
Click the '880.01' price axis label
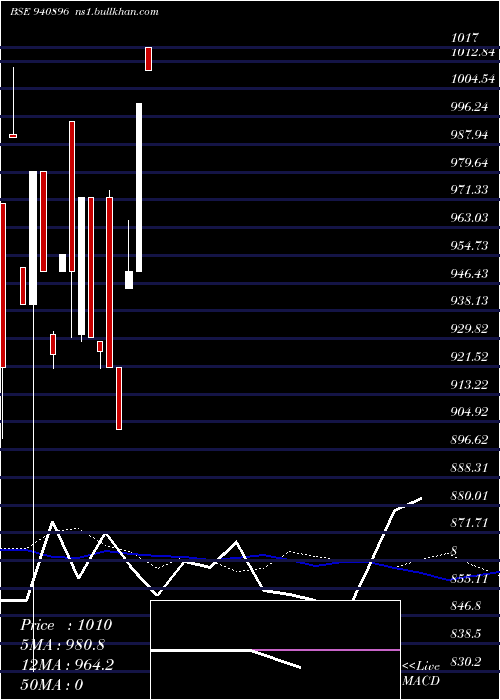tap(470, 496)
